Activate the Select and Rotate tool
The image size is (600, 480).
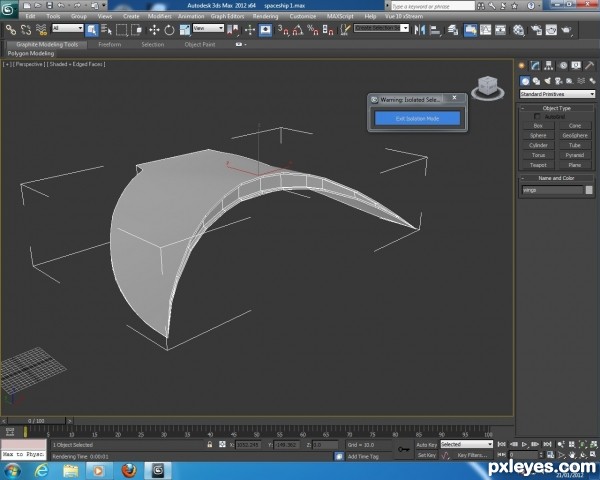pyautogui.click(x=169, y=30)
